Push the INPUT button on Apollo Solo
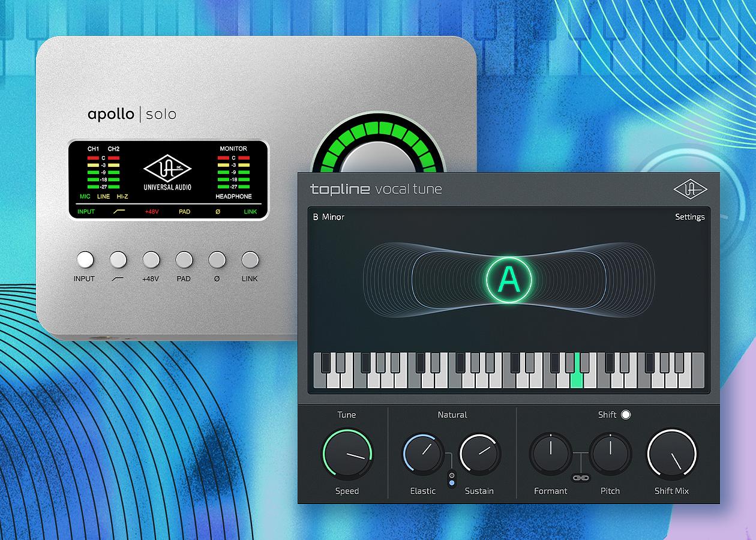The height and width of the screenshot is (540, 756). click(x=85, y=260)
